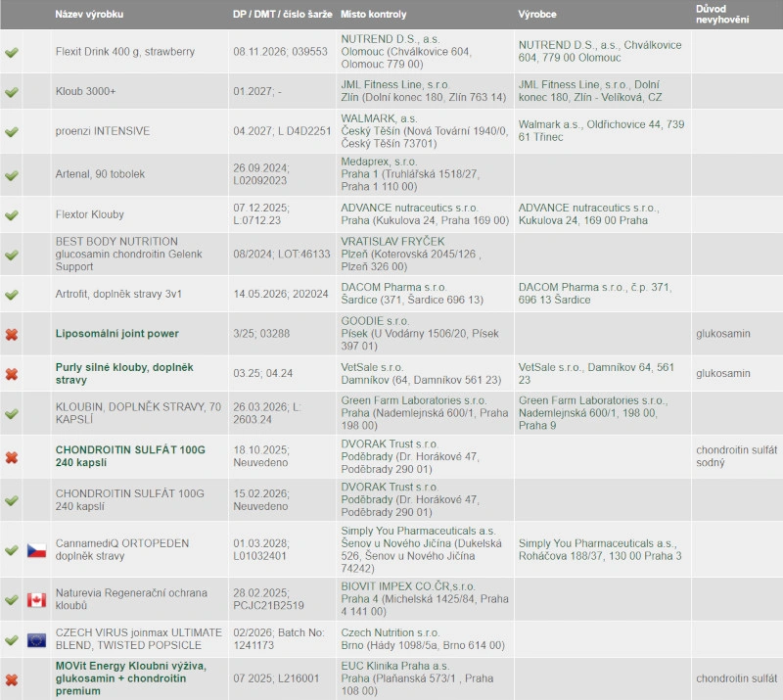
Task: Click the Výrobce column header
Action: pyautogui.click(x=537, y=15)
